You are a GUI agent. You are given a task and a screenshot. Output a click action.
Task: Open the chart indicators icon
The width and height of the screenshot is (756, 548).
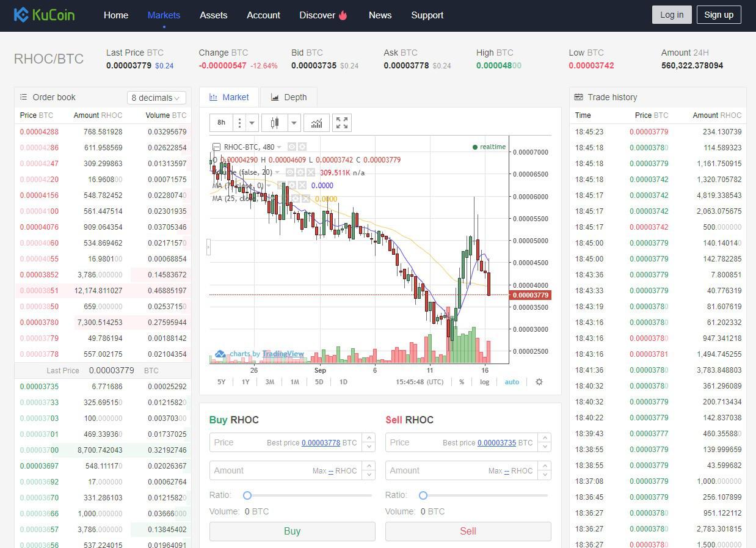tap(316, 123)
